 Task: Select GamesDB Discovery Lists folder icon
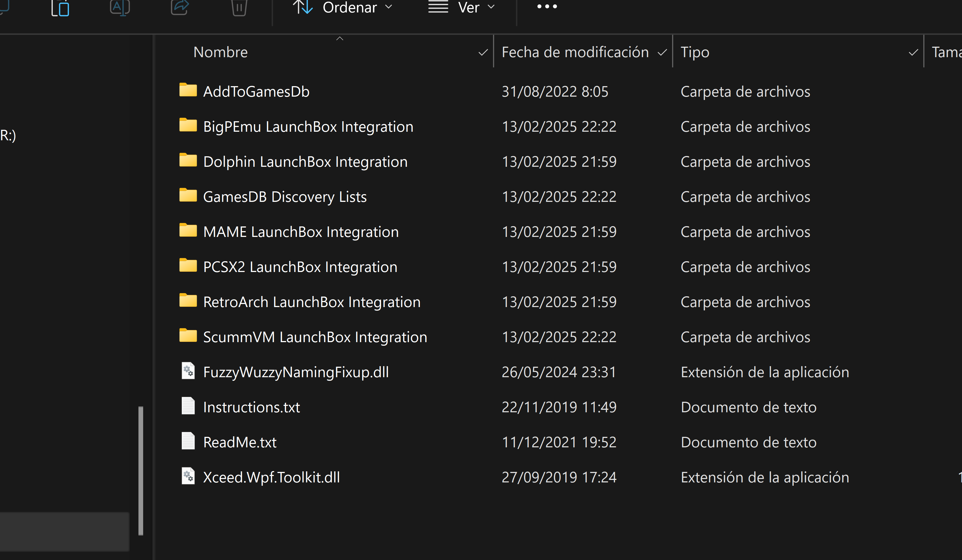pyautogui.click(x=188, y=195)
